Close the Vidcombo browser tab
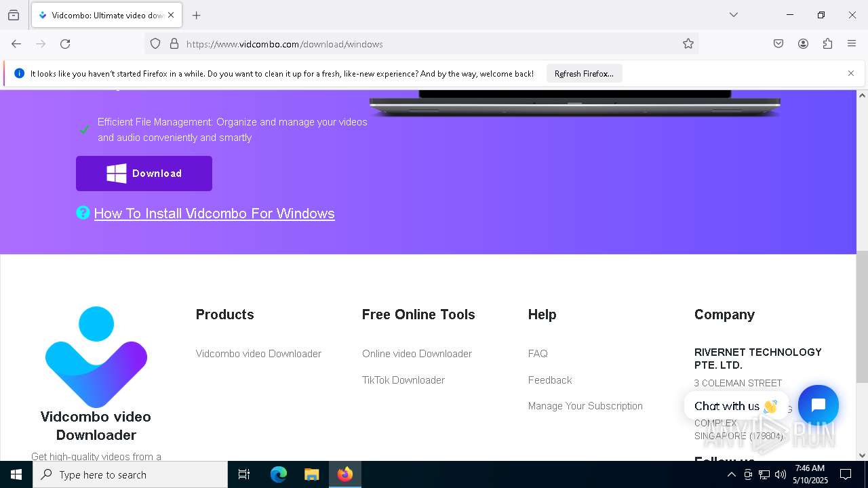 click(x=171, y=15)
